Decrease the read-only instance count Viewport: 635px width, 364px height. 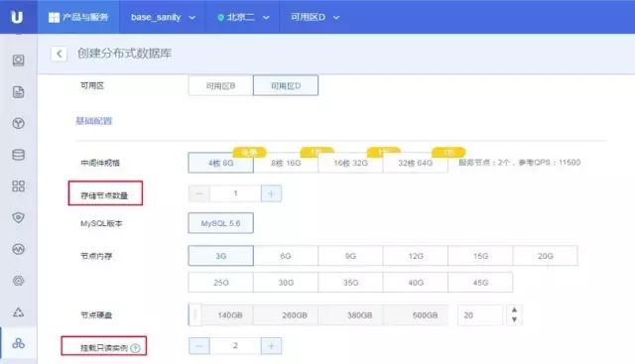point(198,346)
